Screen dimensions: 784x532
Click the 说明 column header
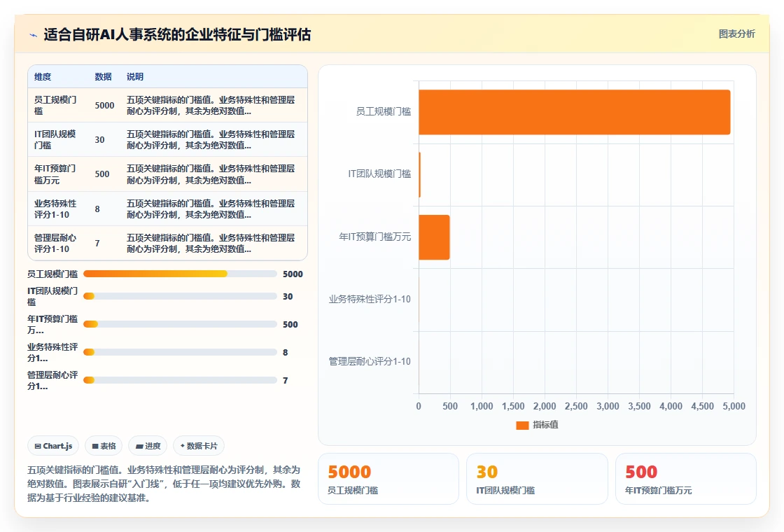tap(135, 77)
